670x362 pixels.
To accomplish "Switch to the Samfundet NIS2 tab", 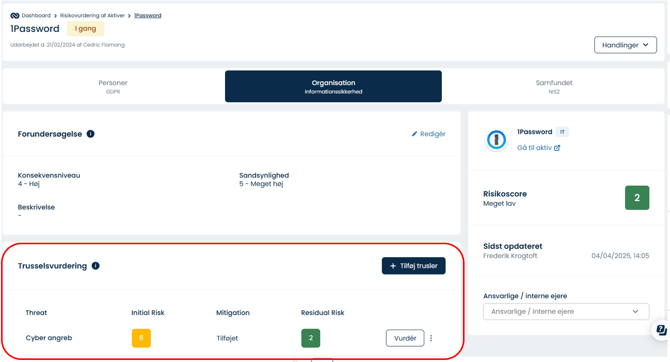I will pos(554,86).
